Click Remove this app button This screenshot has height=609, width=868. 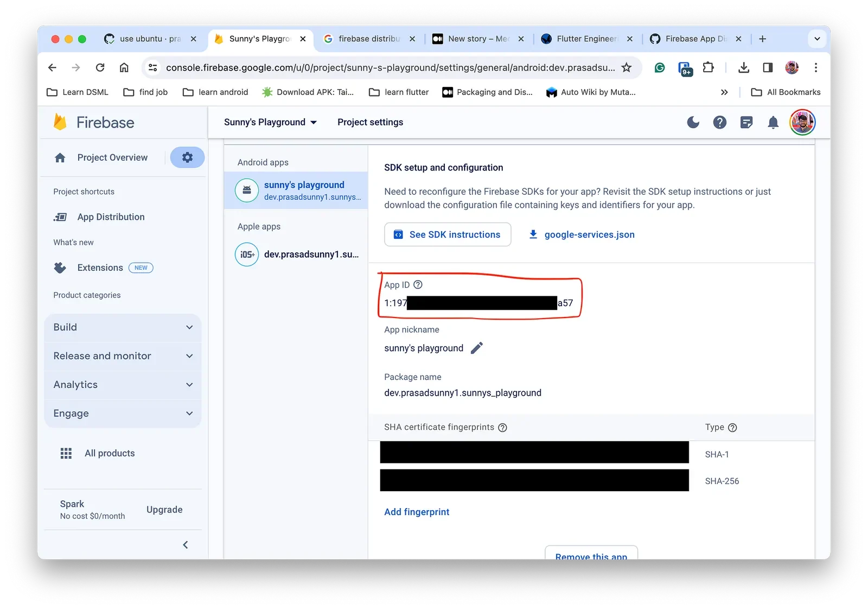pyautogui.click(x=591, y=553)
